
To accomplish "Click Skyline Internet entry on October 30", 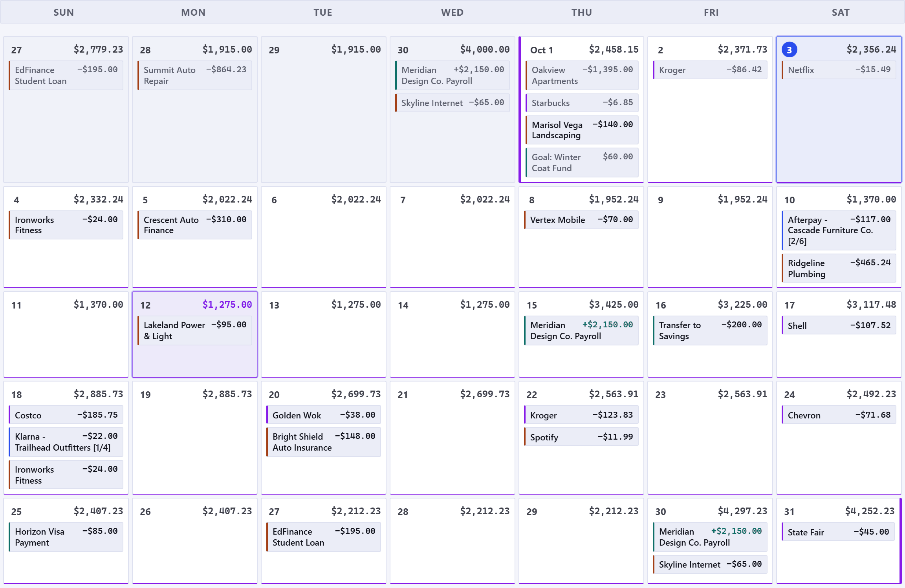I will (710, 564).
